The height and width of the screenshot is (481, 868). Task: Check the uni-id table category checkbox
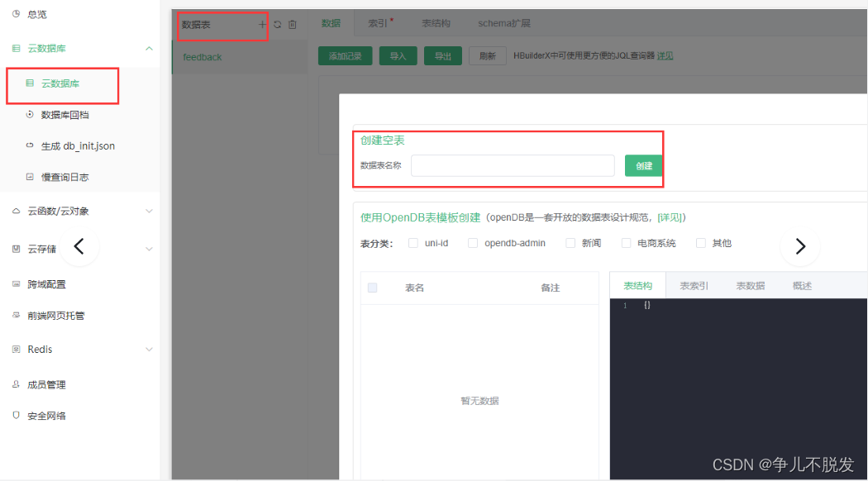414,242
